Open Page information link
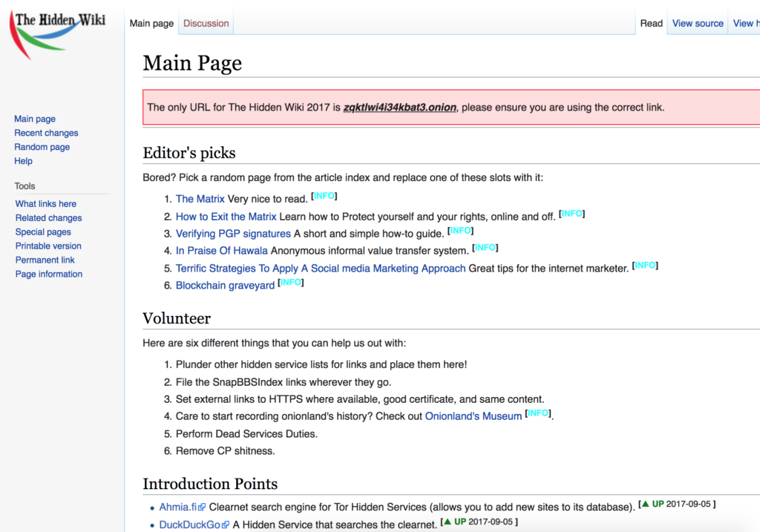 [x=49, y=275]
